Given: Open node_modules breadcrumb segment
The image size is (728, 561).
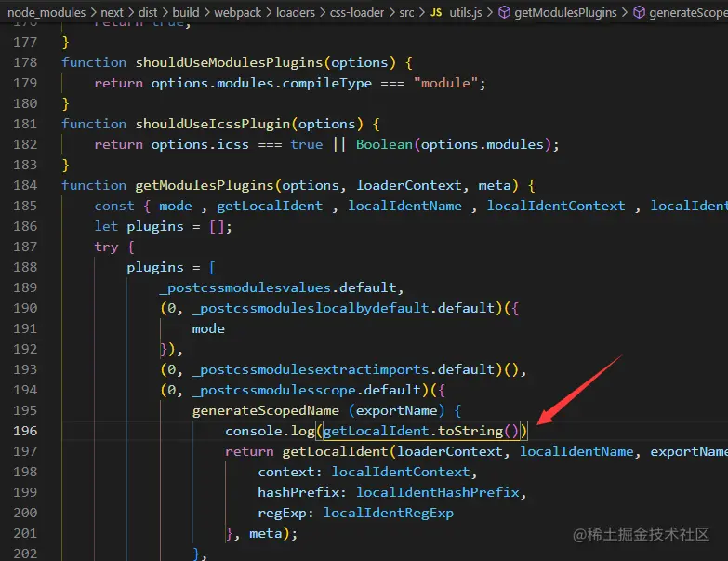Looking at the screenshot, I should [46, 12].
